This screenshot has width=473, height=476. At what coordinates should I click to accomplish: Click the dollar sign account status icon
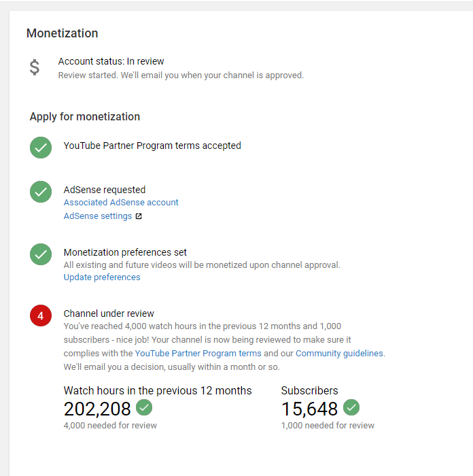(35, 67)
